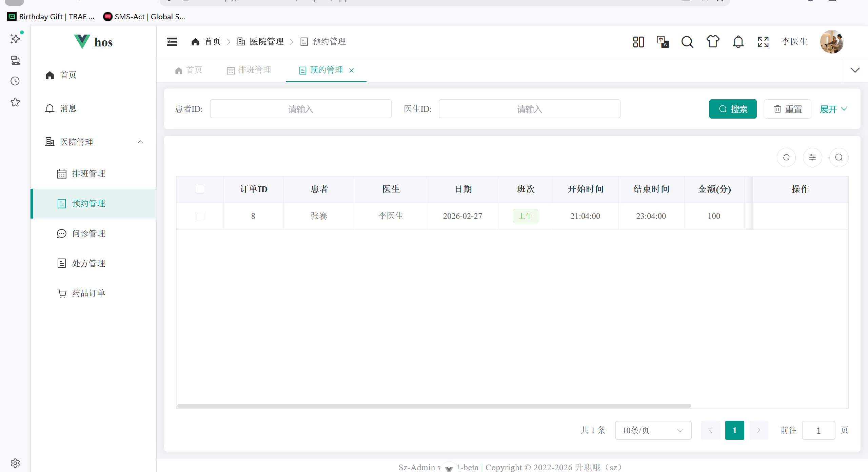This screenshot has height=472, width=868.
Task: Refresh the table with the circular arrows icon
Action: click(786, 157)
